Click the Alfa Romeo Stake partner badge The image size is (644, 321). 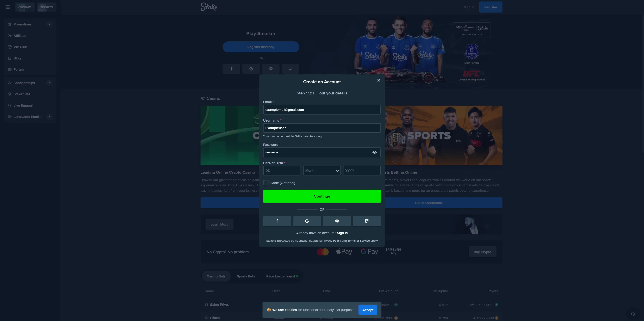click(x=472, y=30)
